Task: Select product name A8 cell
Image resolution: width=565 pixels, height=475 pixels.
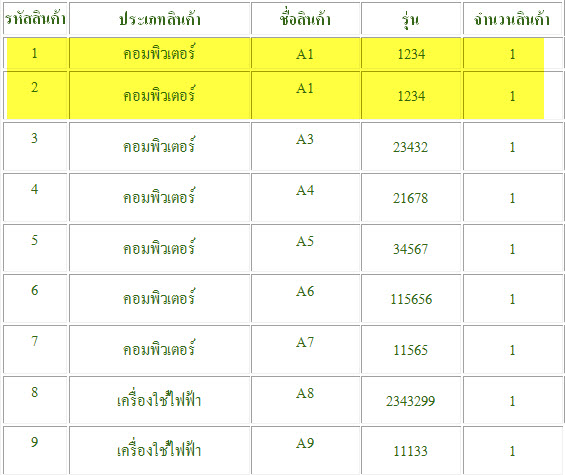Action: [306, 400]
